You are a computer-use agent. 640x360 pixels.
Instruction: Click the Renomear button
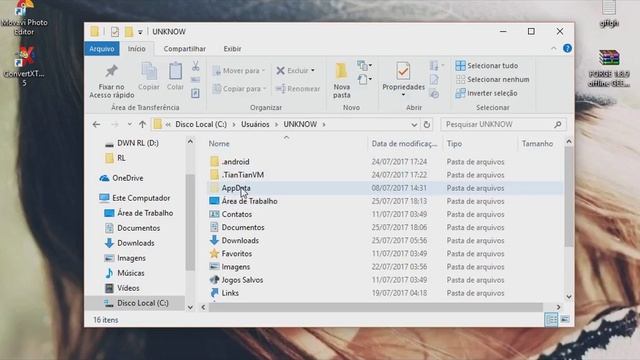298,89
